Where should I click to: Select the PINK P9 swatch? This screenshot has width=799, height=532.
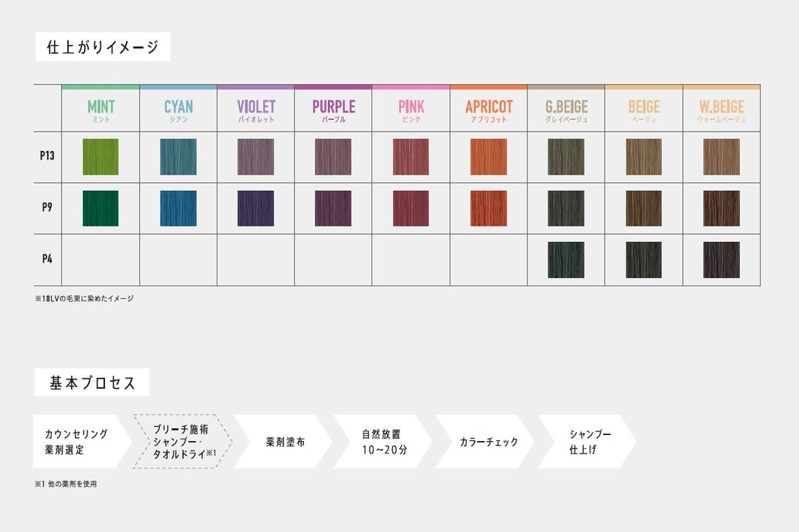click(411, 209)
